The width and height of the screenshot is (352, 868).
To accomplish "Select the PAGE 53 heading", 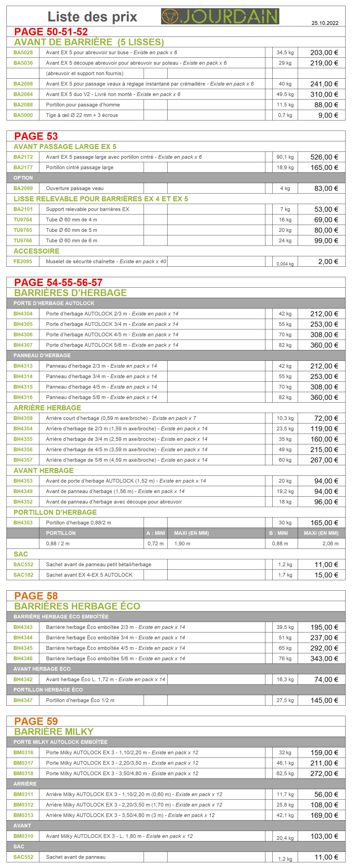I will tap(36, 136).
